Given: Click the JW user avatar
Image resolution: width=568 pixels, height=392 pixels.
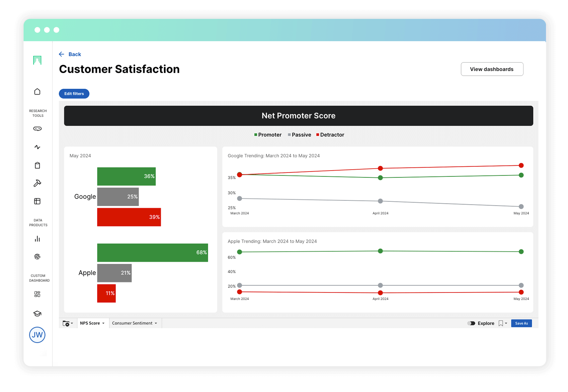Looking at the screenshot, I should point(37,335).
